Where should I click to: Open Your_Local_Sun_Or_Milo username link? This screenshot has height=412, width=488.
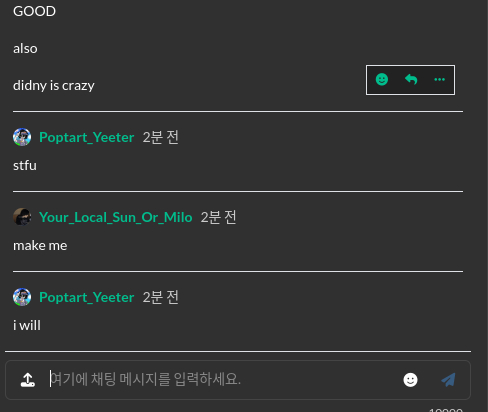[116, 217]
